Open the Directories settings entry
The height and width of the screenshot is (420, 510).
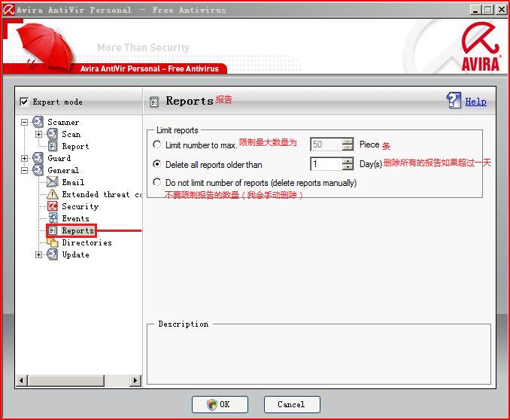pos(87,242)
